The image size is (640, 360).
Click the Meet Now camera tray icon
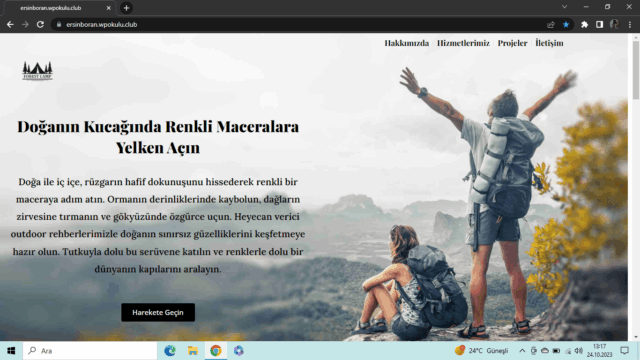point(533,351)
